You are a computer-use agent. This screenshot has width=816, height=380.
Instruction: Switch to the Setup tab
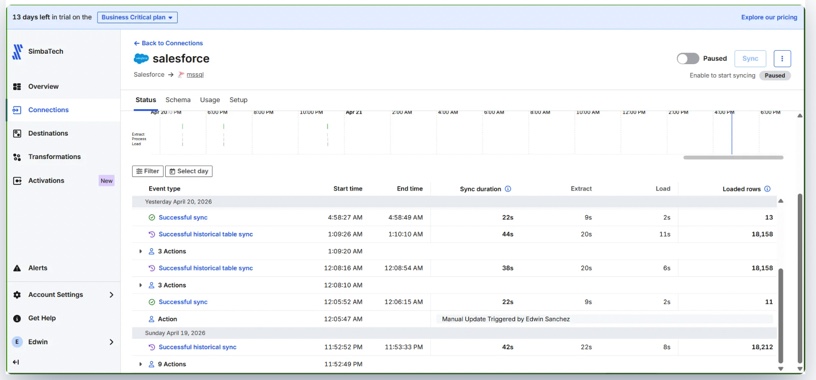[x=238, y=100]
